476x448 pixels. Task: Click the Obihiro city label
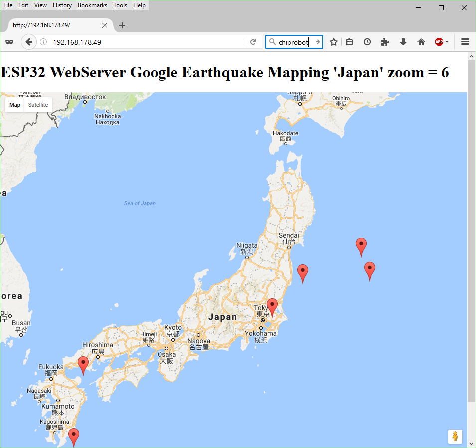click(341, 101)
